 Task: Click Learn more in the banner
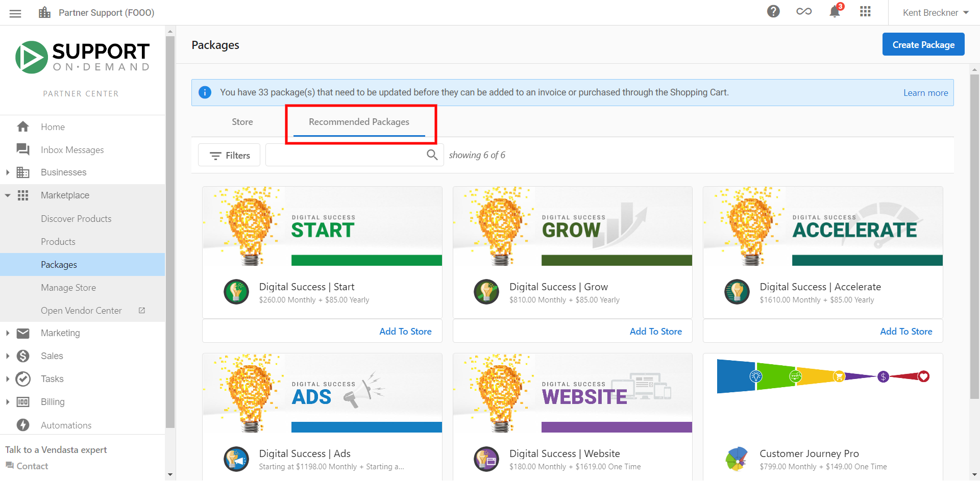(925, 93)
